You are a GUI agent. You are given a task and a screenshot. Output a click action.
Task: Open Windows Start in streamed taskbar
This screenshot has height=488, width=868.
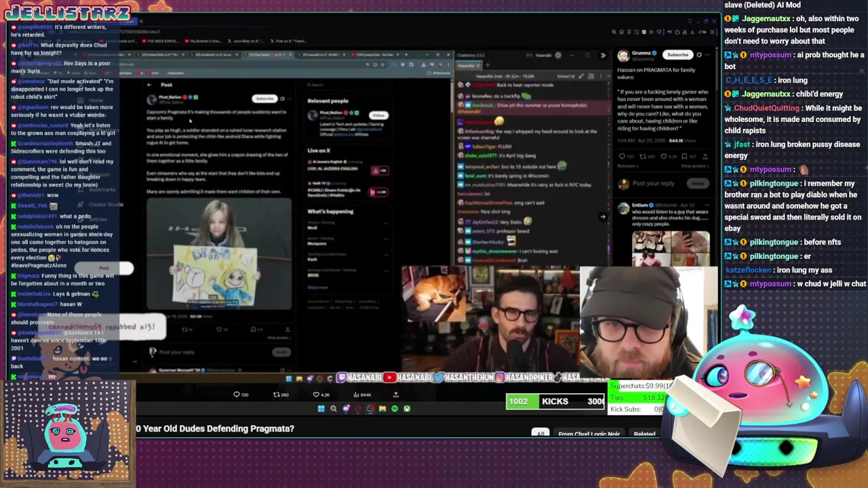[x=321, y=409]
